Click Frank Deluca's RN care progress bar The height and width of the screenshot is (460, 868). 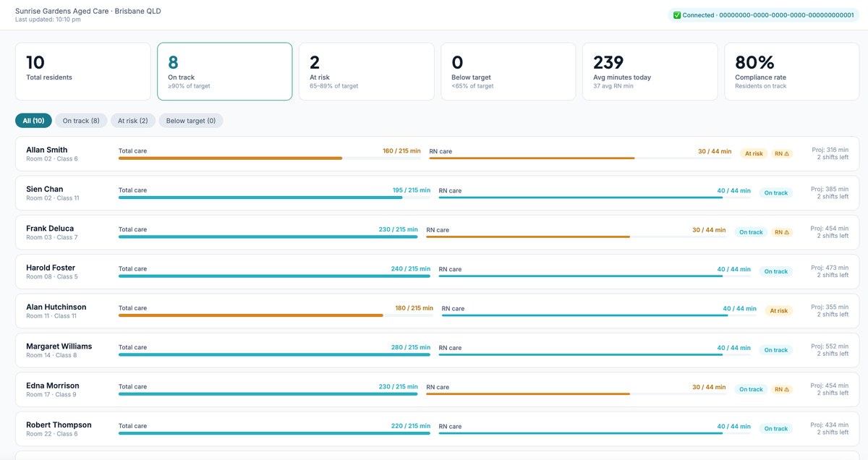576,237
